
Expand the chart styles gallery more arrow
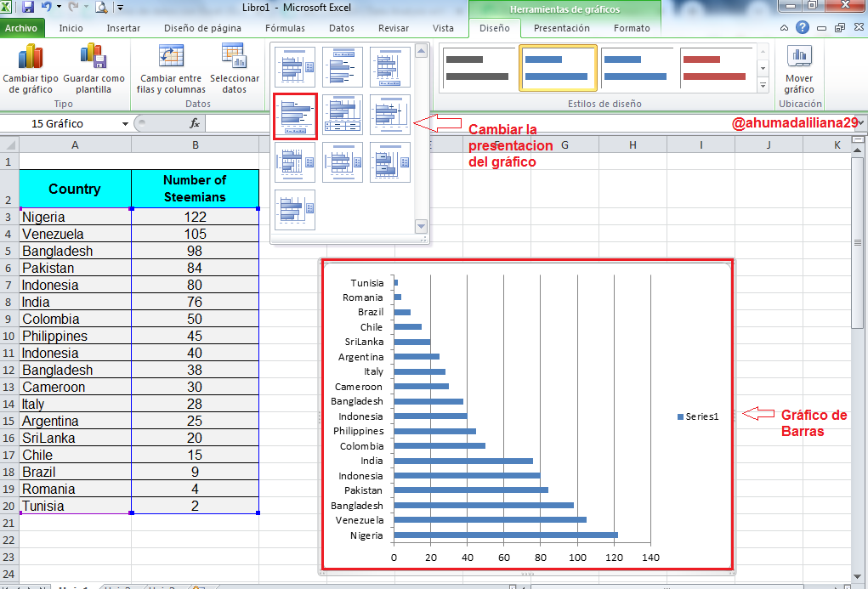[763, 85]
